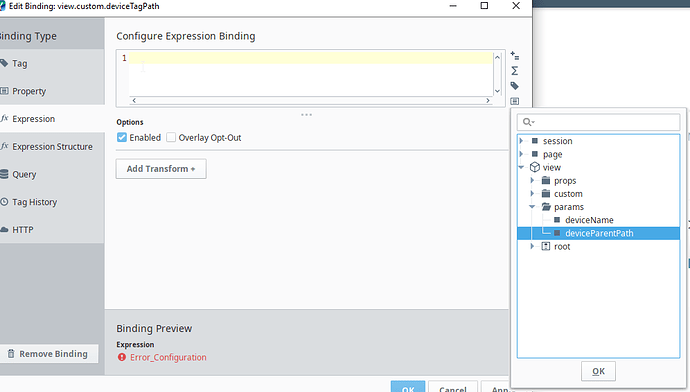690x392 pixels.
Task: Click the Remove Binding button
Action: [49, 354]
